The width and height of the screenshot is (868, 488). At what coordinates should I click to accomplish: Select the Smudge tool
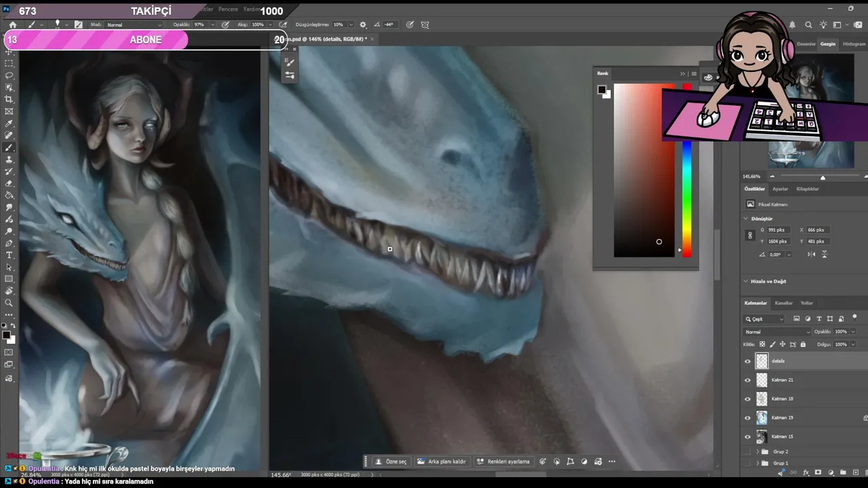click(x=9, y=207)
